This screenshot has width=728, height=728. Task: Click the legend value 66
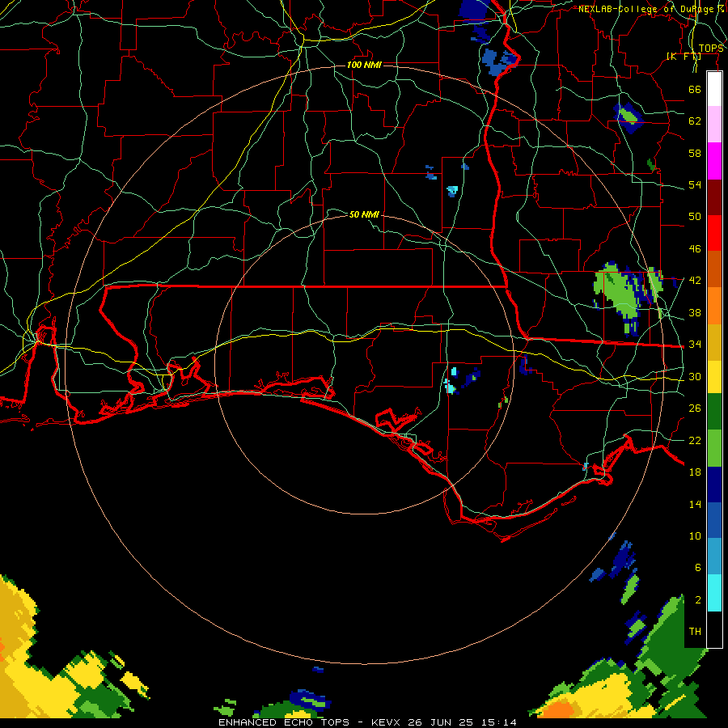click(x=695, y=89)
